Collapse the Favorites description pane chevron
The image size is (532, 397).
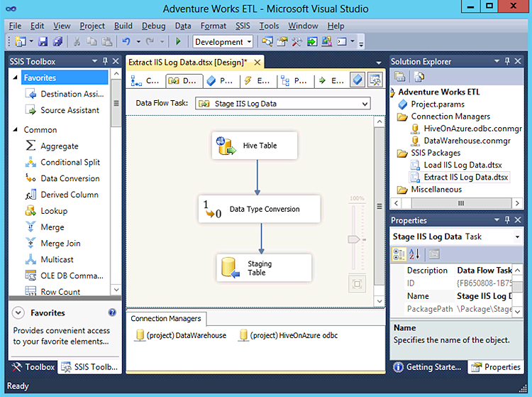coord(18,312)
